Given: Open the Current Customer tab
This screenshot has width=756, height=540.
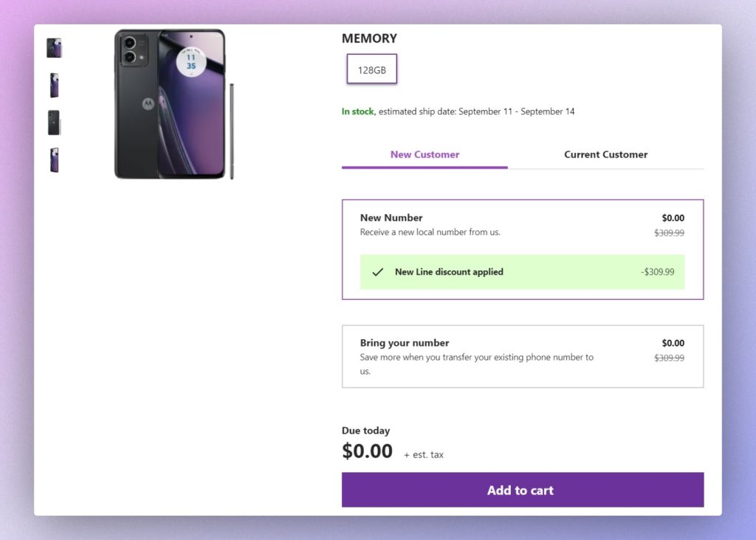Looking at the screenshot, I should [605, 155].
